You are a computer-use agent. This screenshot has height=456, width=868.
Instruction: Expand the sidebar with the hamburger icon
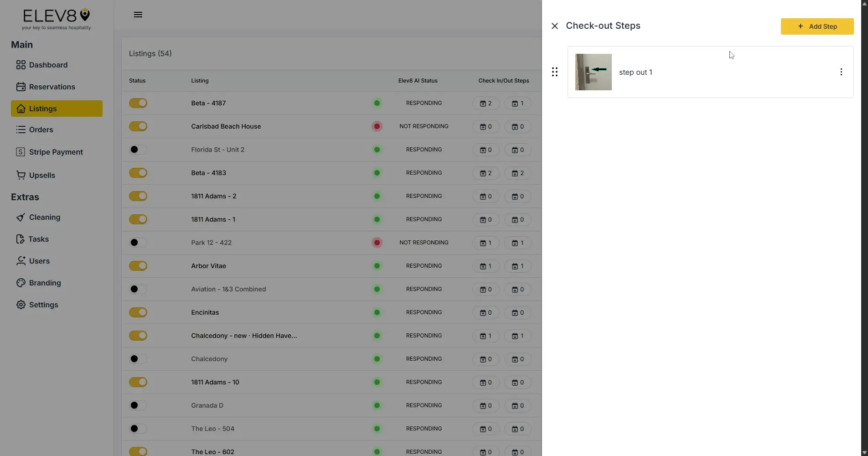tap(138, 14)
